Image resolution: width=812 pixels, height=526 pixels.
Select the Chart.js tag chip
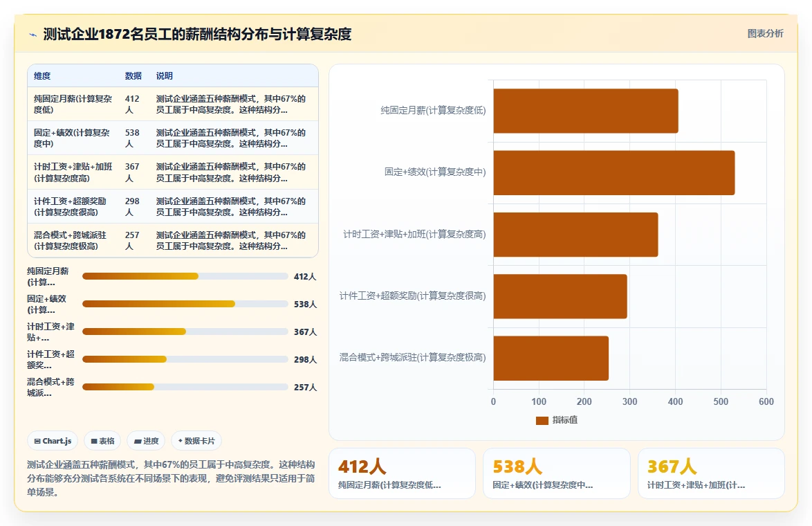pos(53,441)
